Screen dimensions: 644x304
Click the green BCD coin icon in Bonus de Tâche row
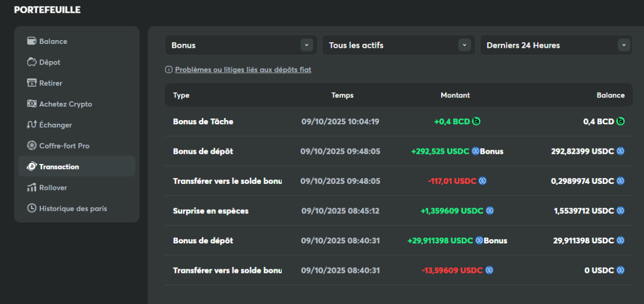pos(477,122)
